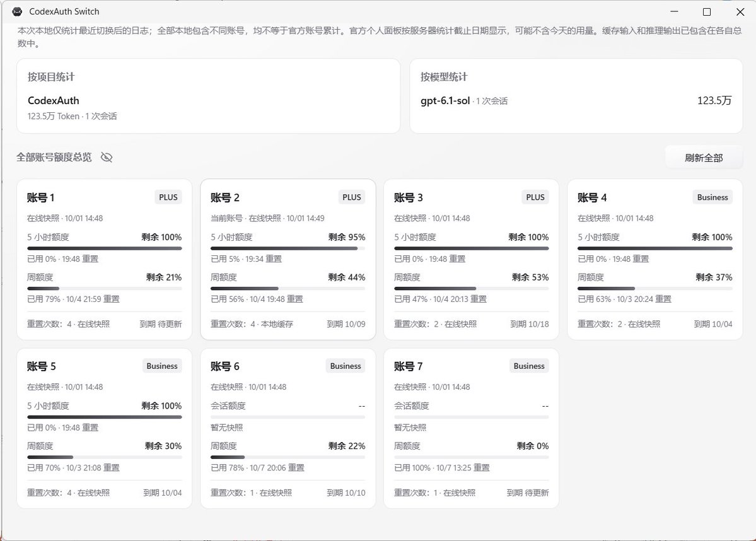Click the CodexAuth Switch app icon
756x541 pixels.
pyautogui.click(x=18, y=11)
